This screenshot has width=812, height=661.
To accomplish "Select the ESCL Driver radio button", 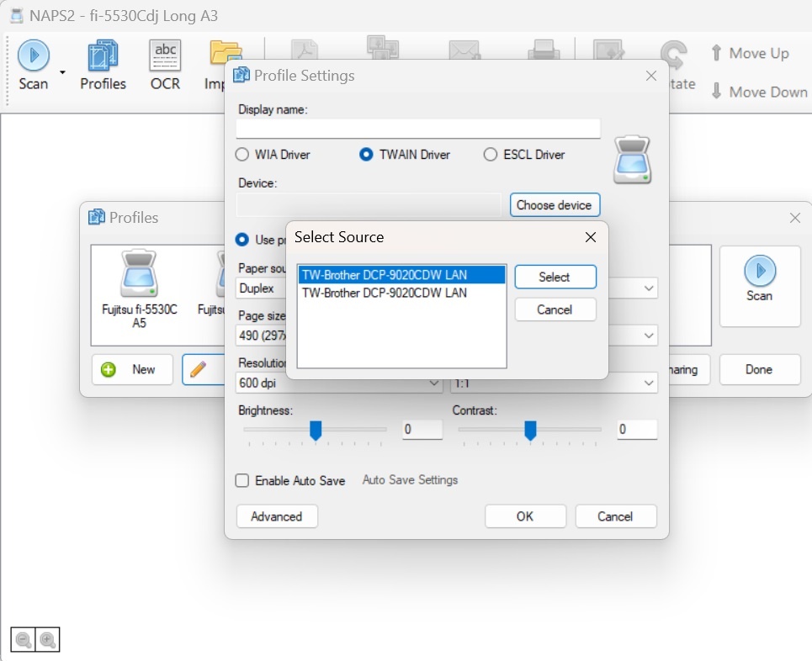I will 489,155.
